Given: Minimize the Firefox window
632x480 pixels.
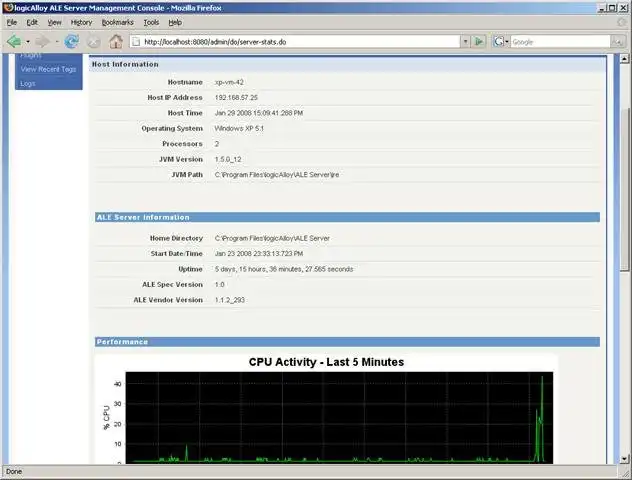Looking at the screenshot, I should coord(602,8).
